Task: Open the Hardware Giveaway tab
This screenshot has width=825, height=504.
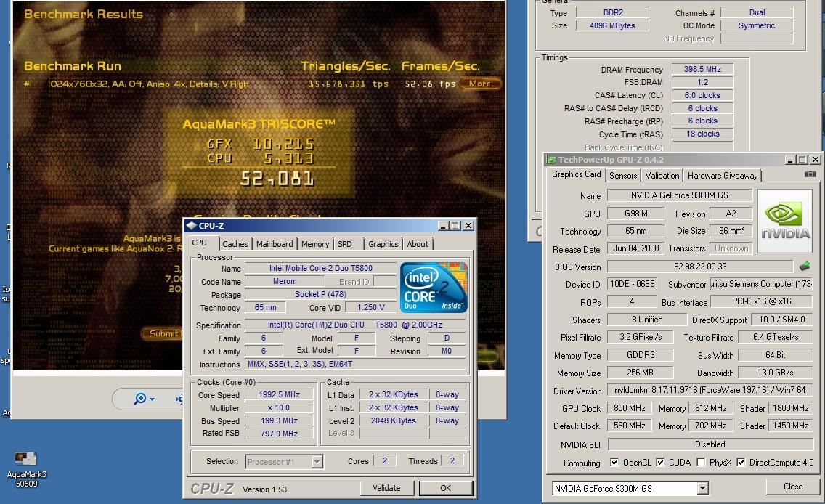Action: click(x=723, y=176)
